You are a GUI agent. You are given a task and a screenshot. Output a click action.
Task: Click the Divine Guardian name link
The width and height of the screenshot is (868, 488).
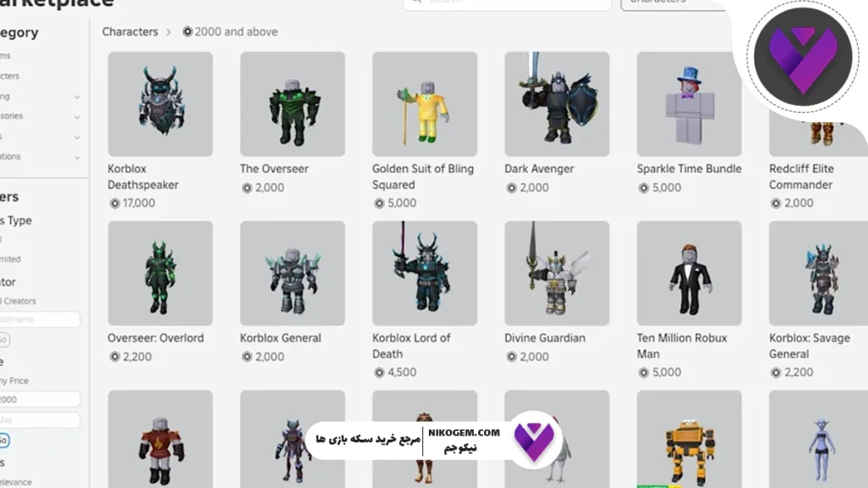point(545,338)
